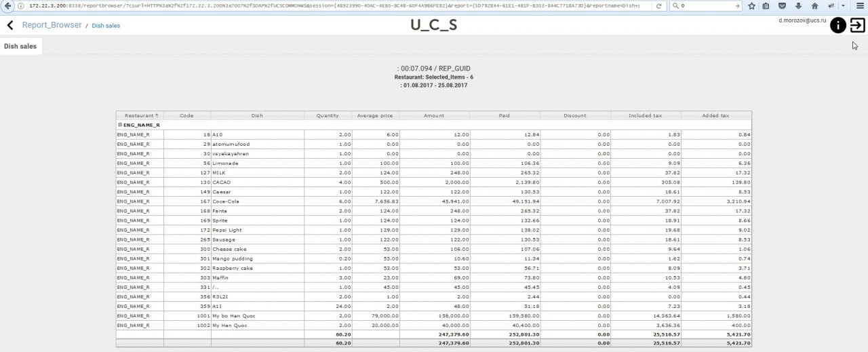The height and width of the screenshot is (352, 868).
Task: Sort by Paid column header
Action: (x=505, y=115)
